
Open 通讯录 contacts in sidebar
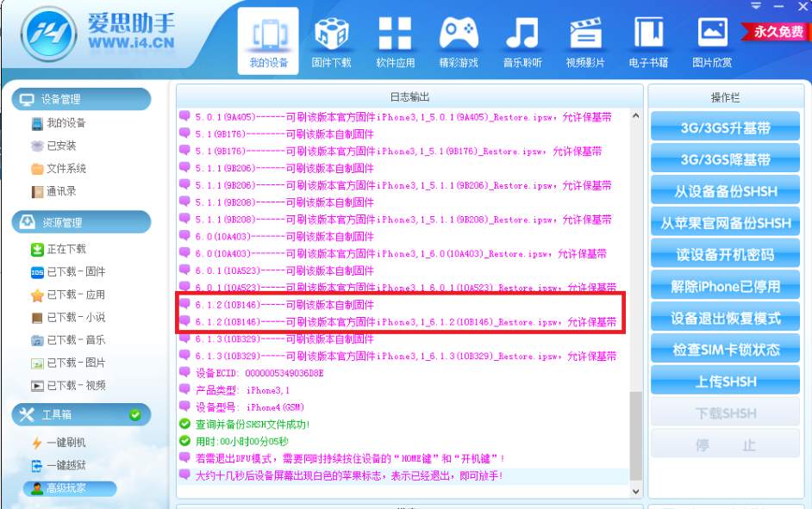53,191
